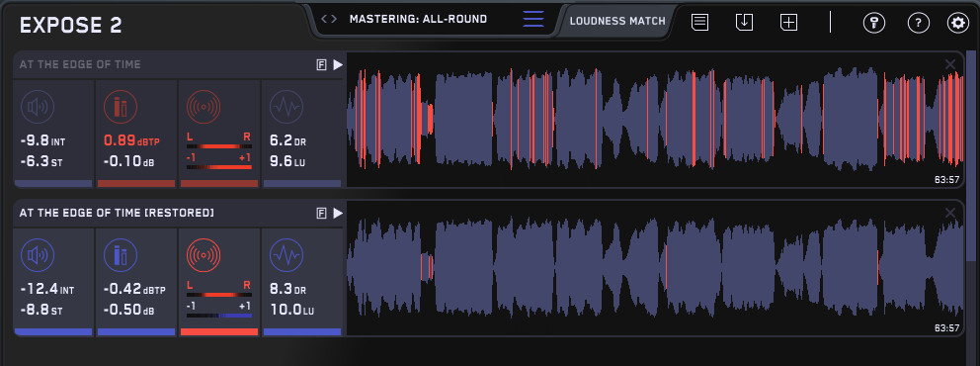This screenshot has height=366, width=980.
Task: Click the first track's waveform display
Action: [654, 119]
